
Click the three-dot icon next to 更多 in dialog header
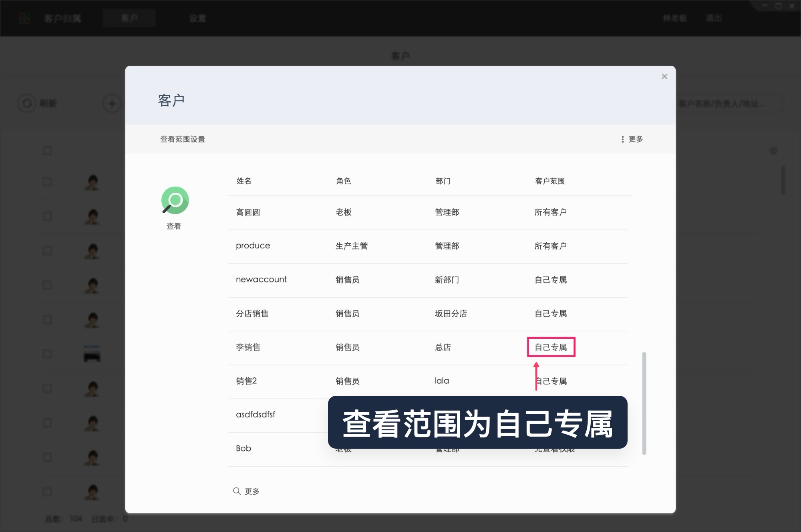(622, 139)
